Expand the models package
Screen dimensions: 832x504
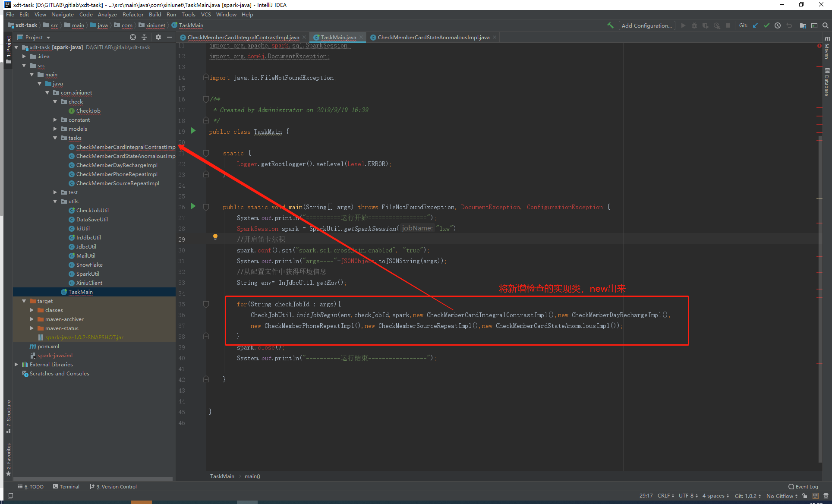pos(55,129)
